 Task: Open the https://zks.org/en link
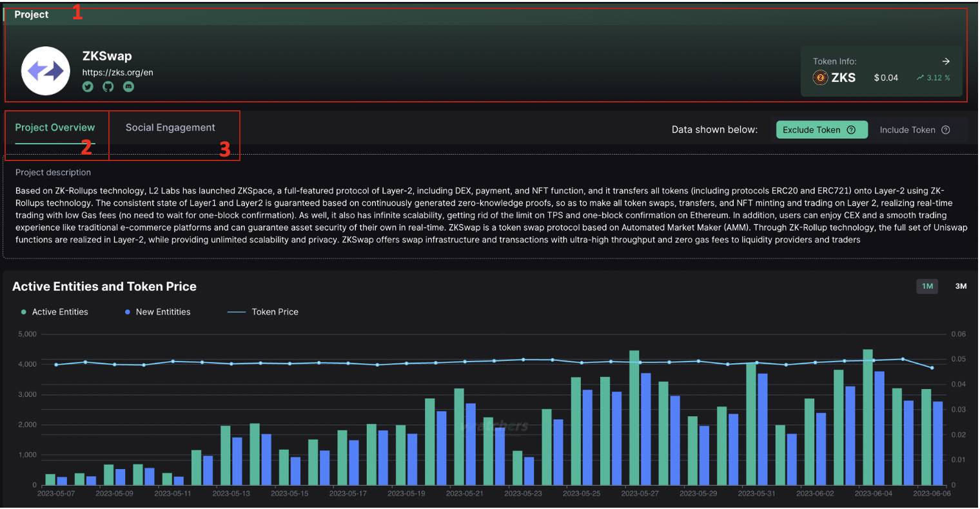pos(117,73)
